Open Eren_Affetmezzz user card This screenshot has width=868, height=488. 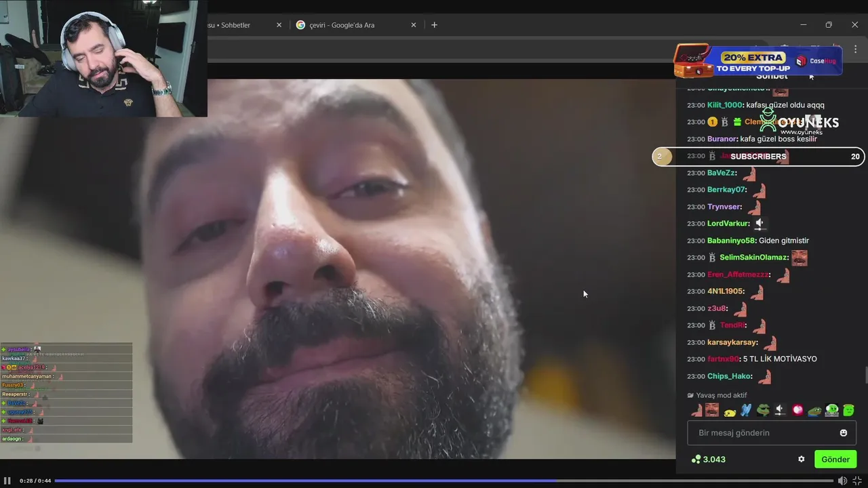(738, 274)
